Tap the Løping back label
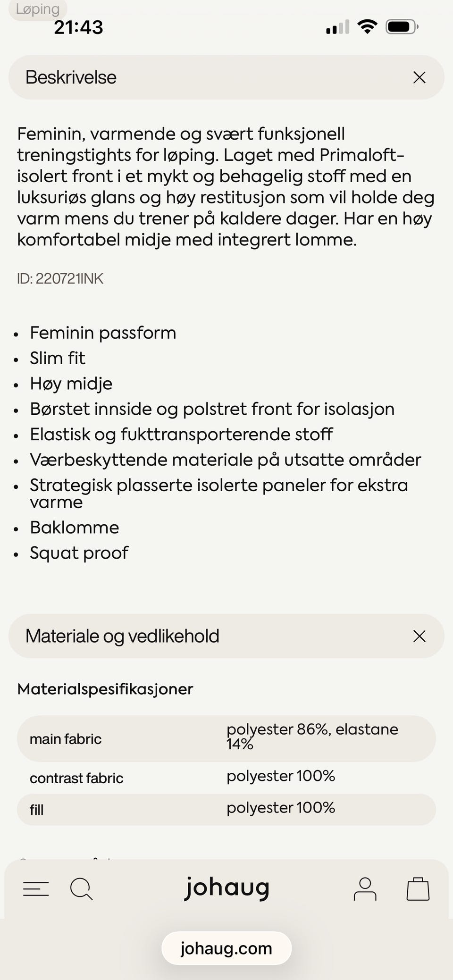 tap(38, 9)
